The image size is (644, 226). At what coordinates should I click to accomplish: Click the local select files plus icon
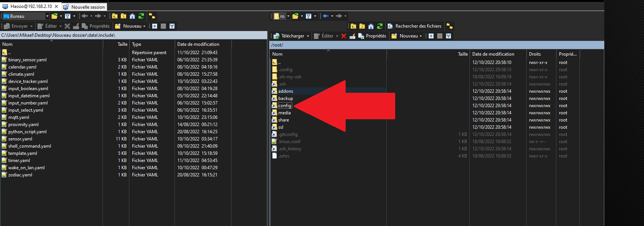click(x=155, y=26)
